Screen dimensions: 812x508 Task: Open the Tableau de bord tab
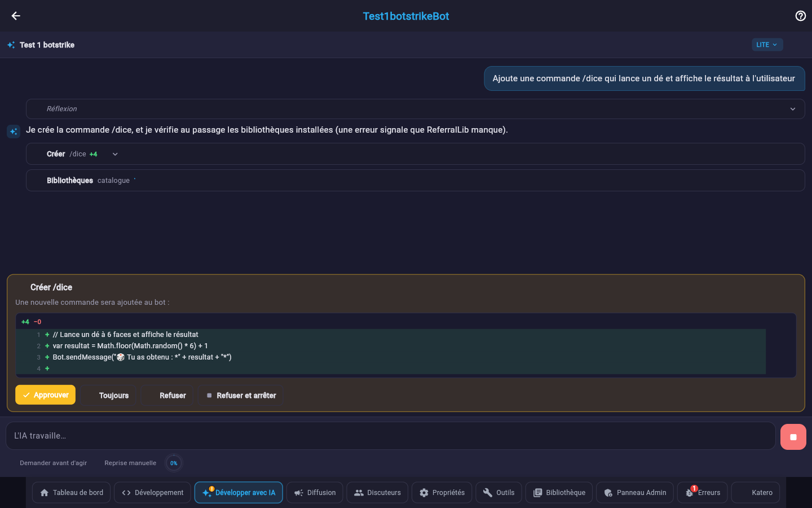tap(72, 493)
